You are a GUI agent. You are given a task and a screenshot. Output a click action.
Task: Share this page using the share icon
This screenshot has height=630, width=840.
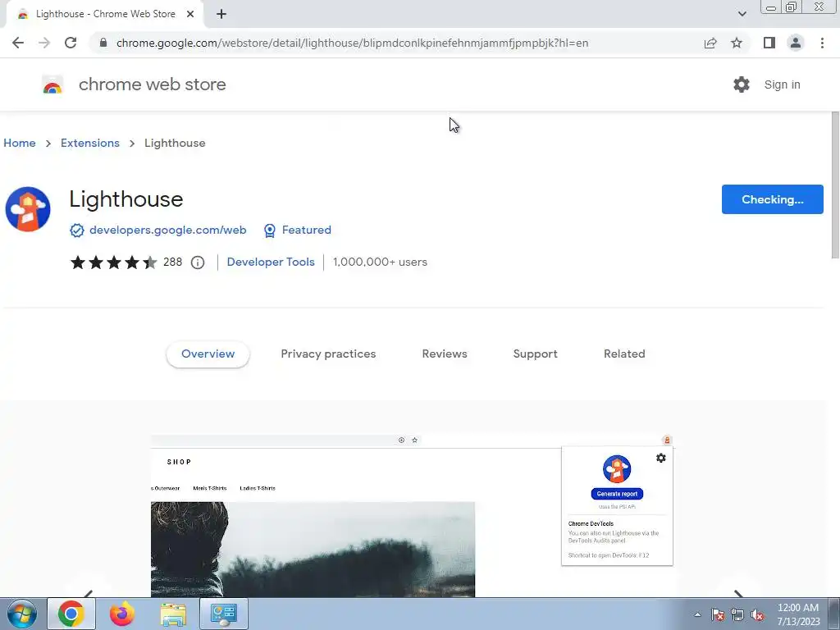click(x=710, y=43)
